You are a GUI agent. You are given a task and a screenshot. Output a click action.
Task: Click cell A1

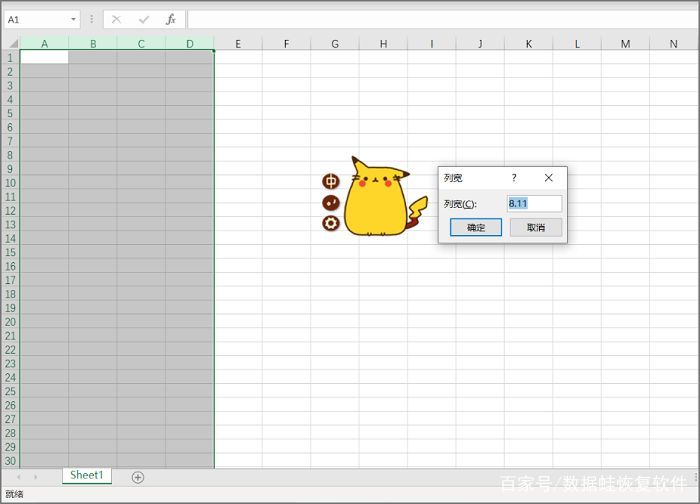click(x=45, y=57)
